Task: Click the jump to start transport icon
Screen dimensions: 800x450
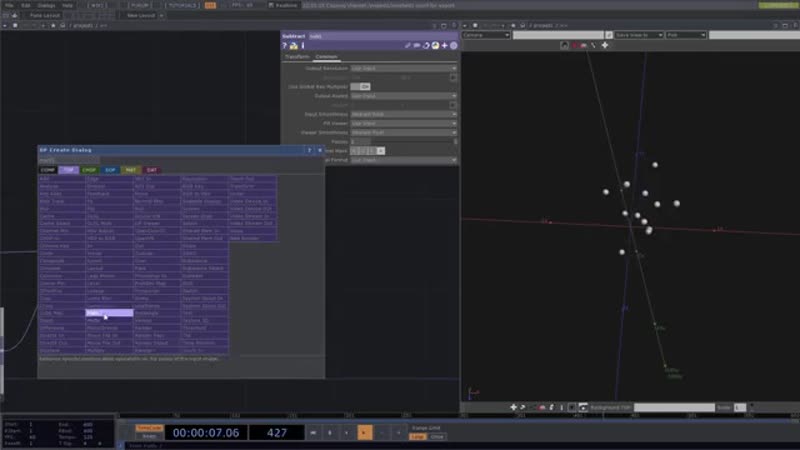Action: (x=315, y=432)
